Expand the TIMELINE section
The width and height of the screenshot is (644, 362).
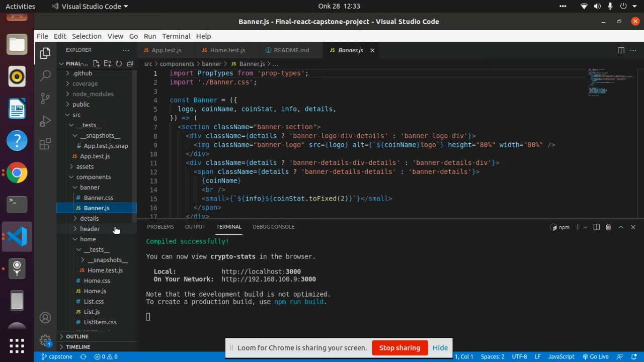click(x=78, y=347)
